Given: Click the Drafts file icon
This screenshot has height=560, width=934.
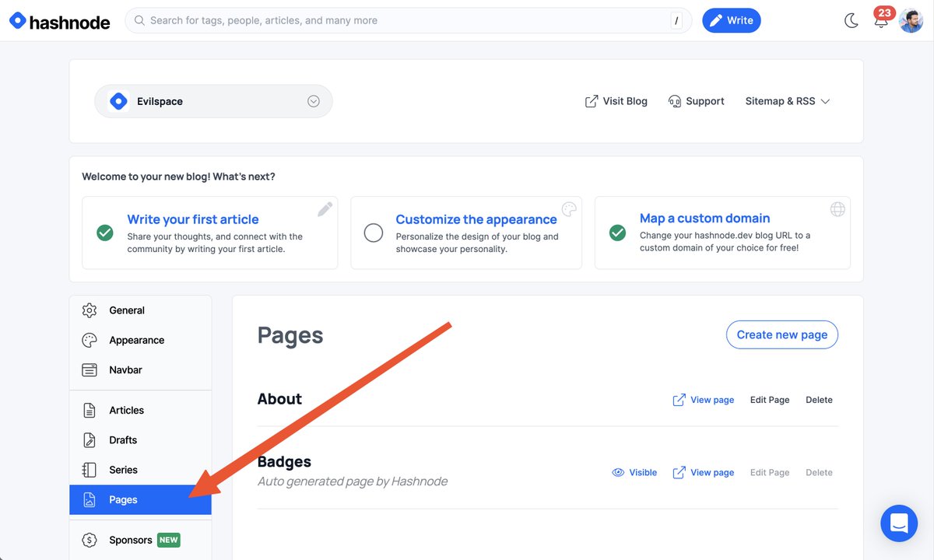Looking at the screenshot, I should coord(90,439).
